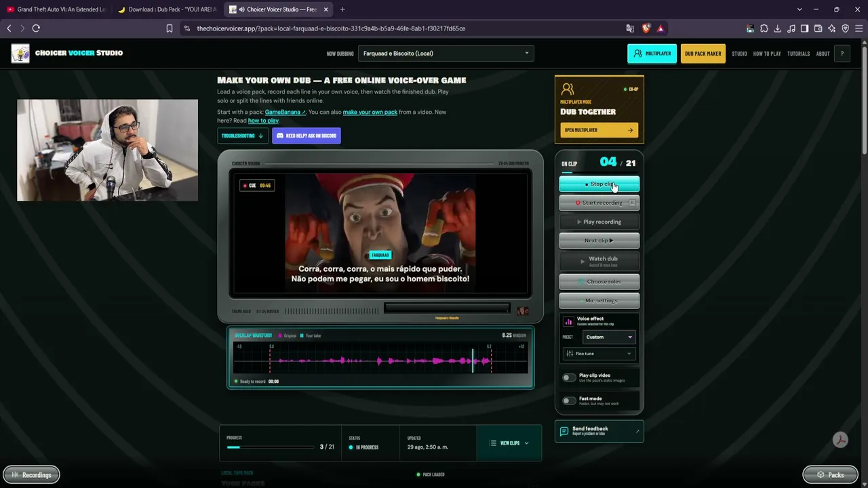868x488 pixels.
Task: Follow the make your own pack link
Action: tap(370, 112)
